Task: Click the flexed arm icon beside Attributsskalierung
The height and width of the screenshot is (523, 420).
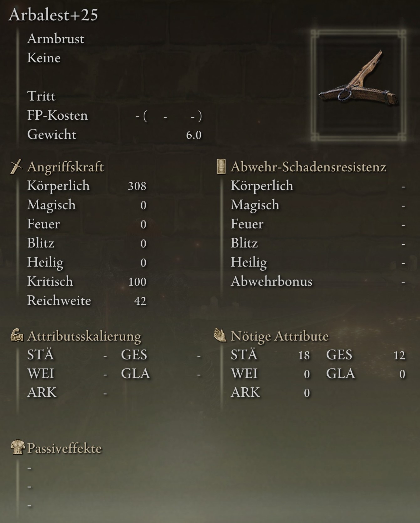Action: pos(17,336)
